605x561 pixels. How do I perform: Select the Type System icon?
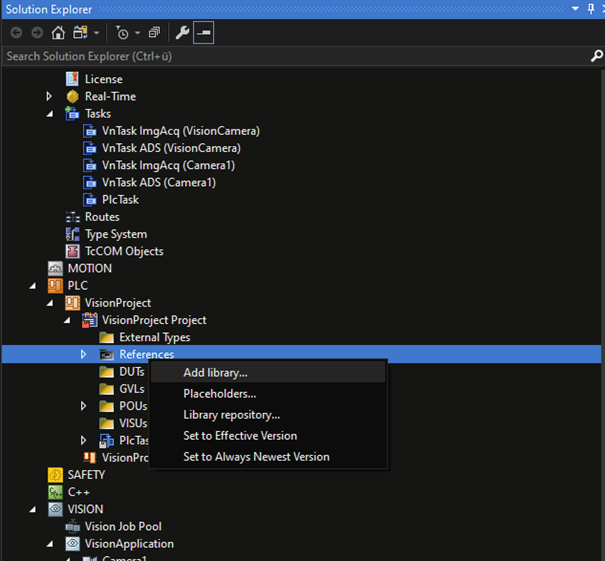click(x=73, y=234)
